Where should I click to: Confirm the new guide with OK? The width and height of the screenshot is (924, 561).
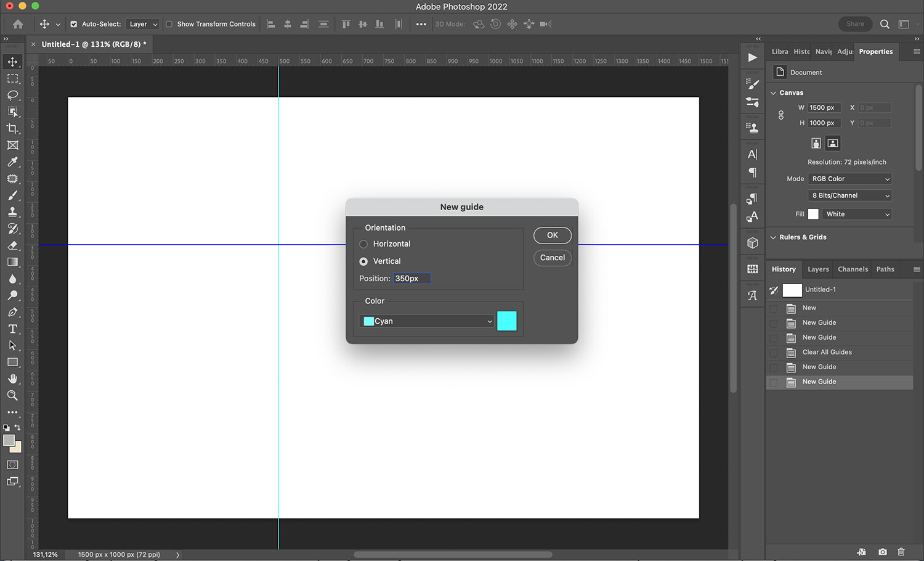coord(552,235)
